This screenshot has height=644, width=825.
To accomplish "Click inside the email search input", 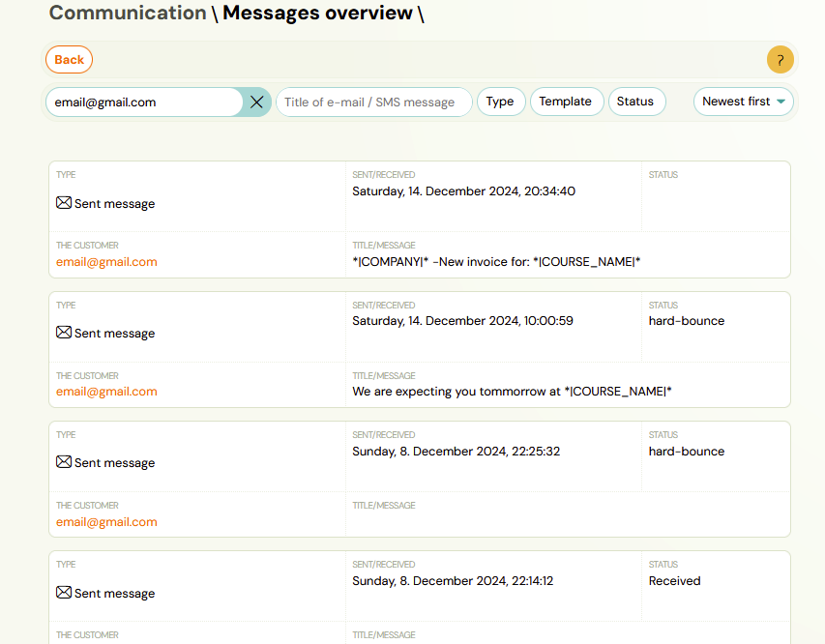I will point(145,101).
